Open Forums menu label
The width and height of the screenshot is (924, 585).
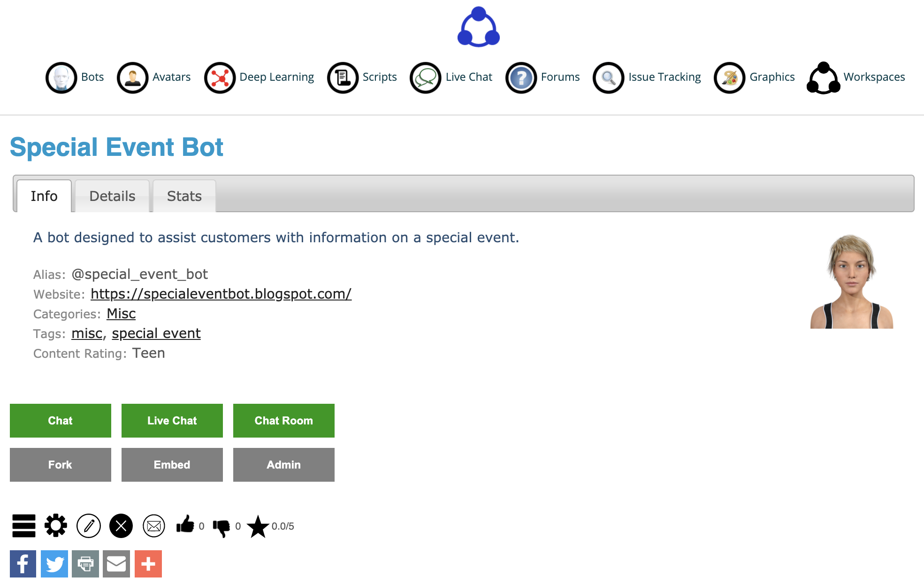click(x=560, y=77)
